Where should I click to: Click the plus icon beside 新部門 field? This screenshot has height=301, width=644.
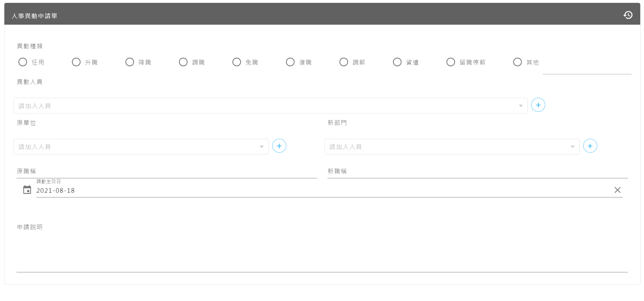tap(590, 146)
